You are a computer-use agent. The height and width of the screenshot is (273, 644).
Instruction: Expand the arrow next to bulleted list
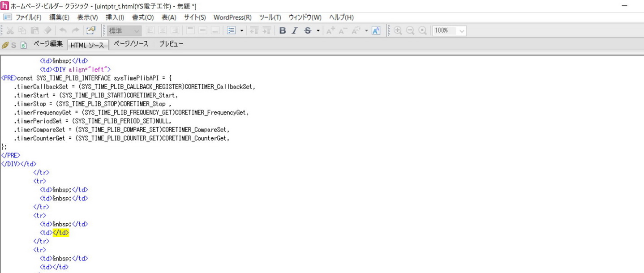242,30
